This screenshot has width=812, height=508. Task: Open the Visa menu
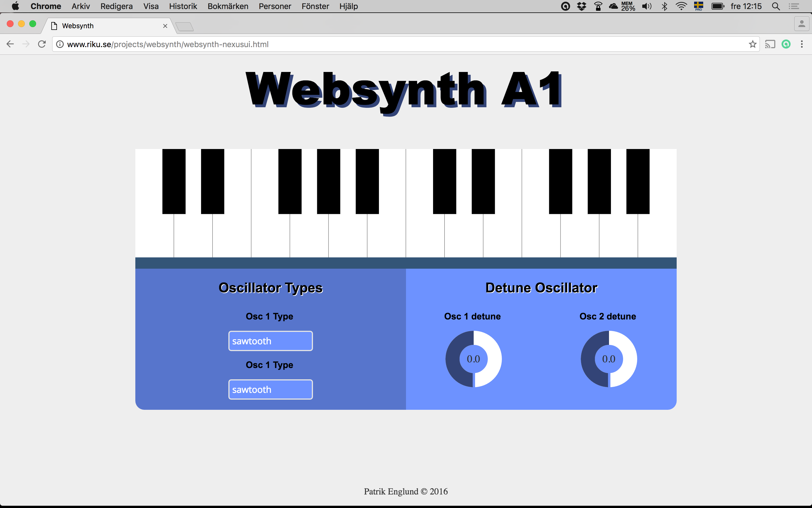click(x=151, y=6)
